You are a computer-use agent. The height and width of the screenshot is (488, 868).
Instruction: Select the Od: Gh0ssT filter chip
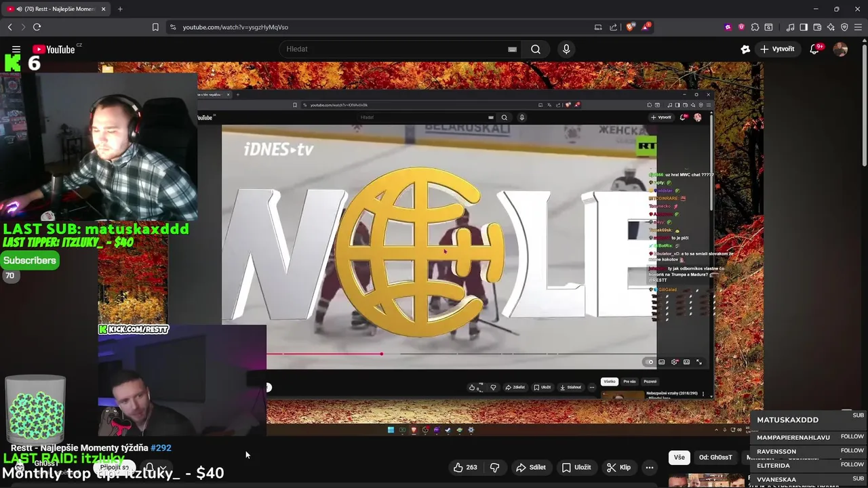coord(715,457)
